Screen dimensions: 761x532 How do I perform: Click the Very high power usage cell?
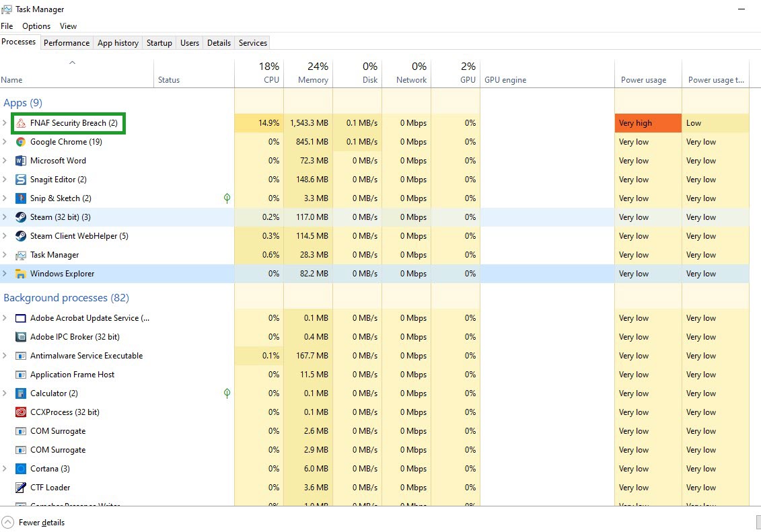648,123
